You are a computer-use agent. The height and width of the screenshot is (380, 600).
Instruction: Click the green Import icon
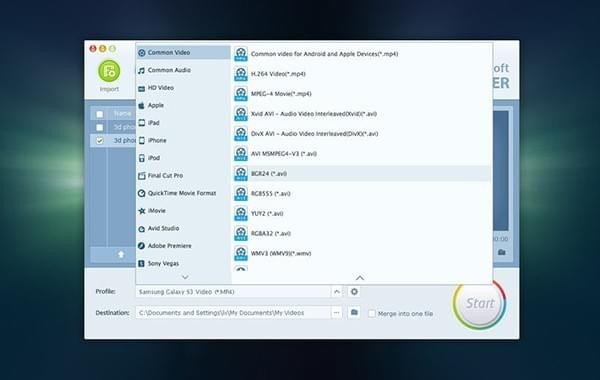(109, 71)
